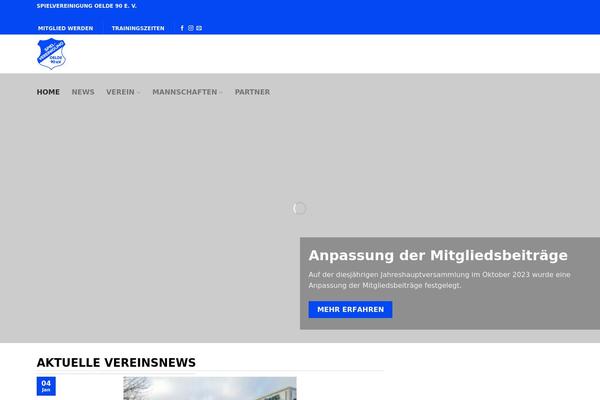The height and width of the screenshot is (400, 600).
Task: Click the email envelope icon
Action: (199, 28)
